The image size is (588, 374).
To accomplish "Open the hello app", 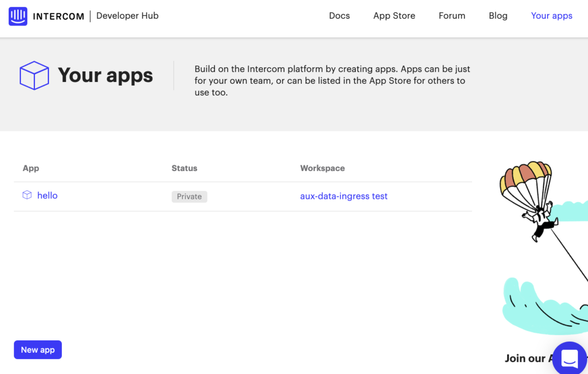I will (x=47, y=195).
